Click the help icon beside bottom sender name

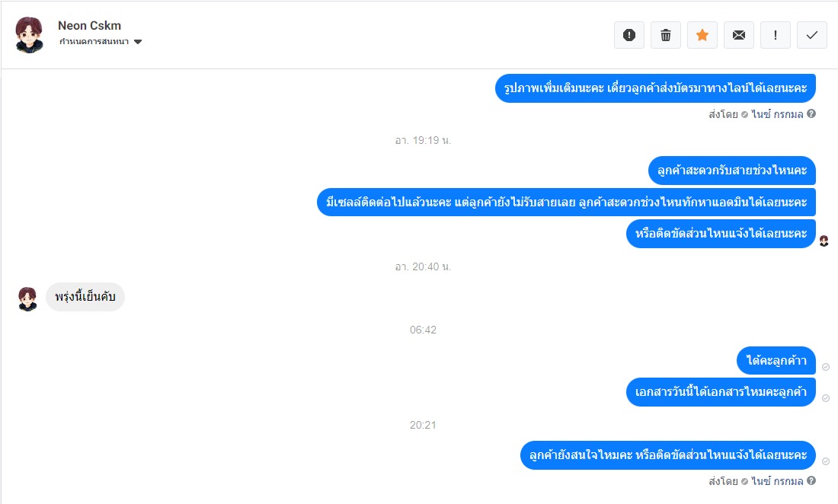(x=811, y=480)
